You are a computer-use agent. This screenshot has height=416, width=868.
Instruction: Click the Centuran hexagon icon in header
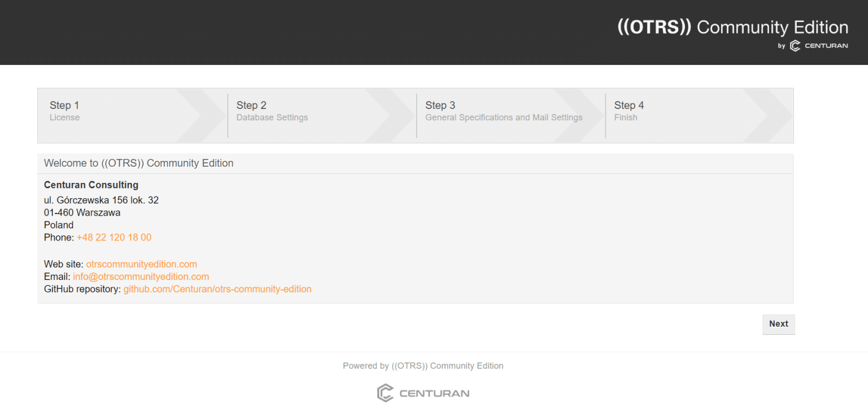click(795, 46)
